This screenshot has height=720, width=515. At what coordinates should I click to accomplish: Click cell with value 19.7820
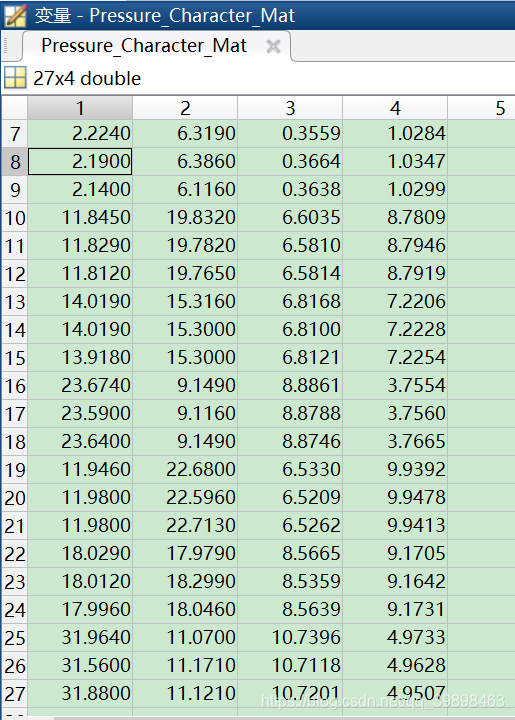pos(185,246)
